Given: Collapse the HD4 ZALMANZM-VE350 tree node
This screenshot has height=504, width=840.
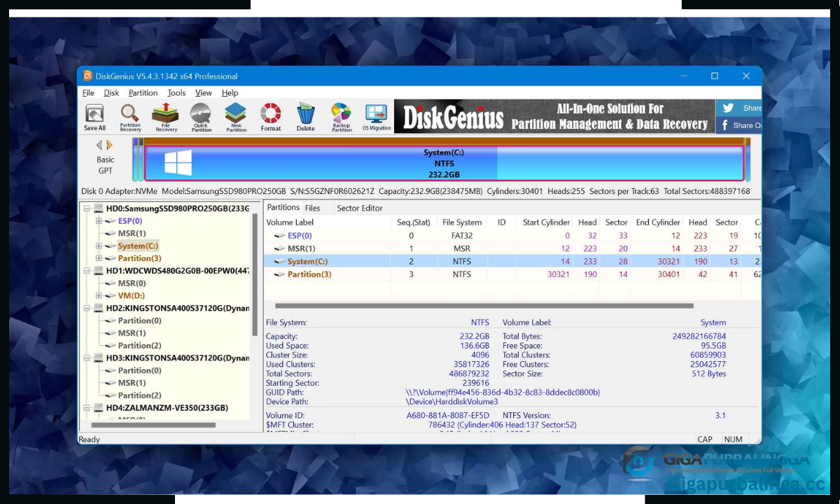Looking at the screenshot, I should coord(87,408).
